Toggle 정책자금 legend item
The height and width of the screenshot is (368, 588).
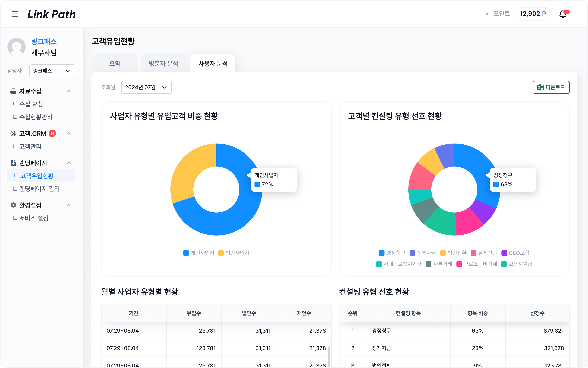point(423,253)
